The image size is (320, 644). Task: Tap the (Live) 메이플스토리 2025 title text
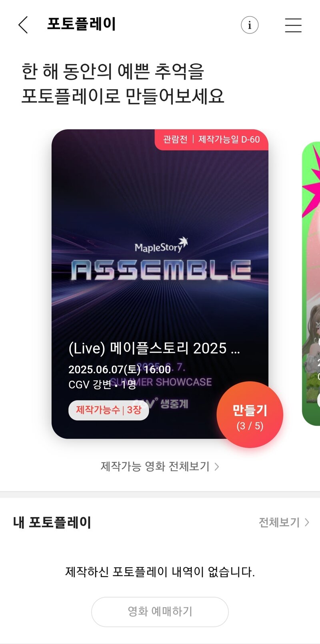click(154, 349)
